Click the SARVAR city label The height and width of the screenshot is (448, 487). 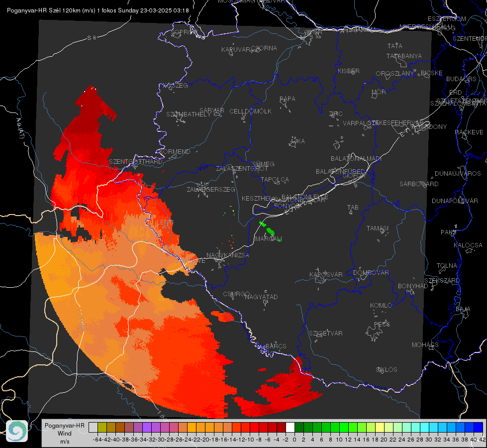(212, 111)
